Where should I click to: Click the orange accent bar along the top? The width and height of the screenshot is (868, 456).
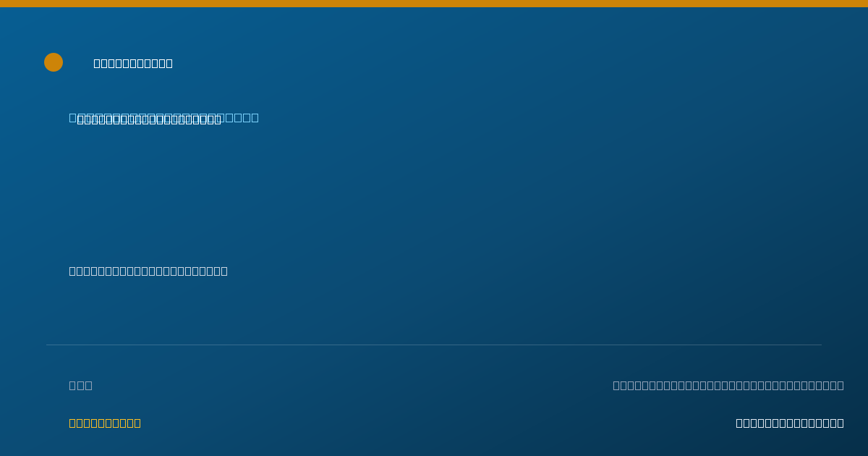tap(434, 4)
